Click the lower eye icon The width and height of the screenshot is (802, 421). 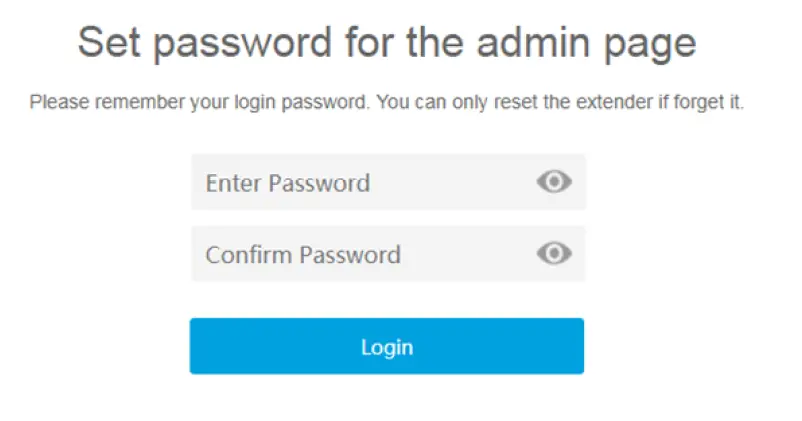(x=554, y=254)
